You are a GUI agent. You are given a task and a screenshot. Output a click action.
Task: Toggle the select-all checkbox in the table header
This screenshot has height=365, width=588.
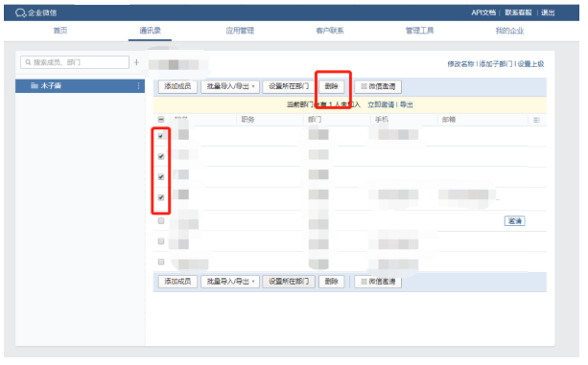pos(161,120)
